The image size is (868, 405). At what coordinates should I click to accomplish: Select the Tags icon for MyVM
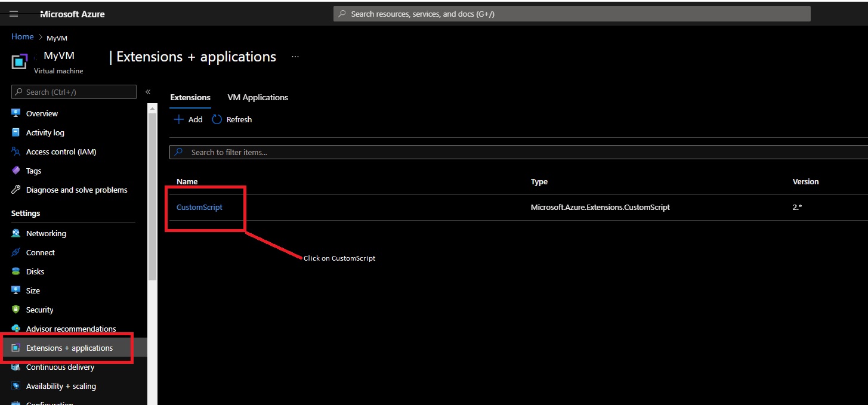17,171
